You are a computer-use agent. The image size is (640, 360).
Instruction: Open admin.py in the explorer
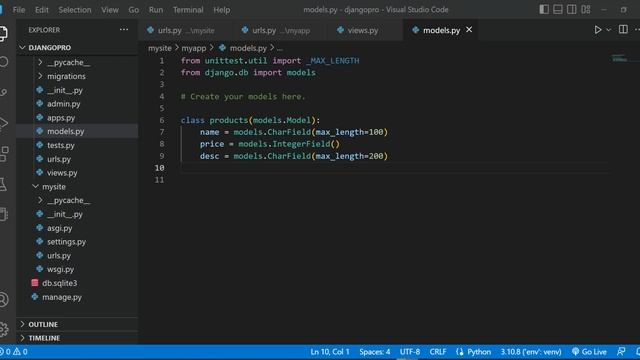coord(78,104)
